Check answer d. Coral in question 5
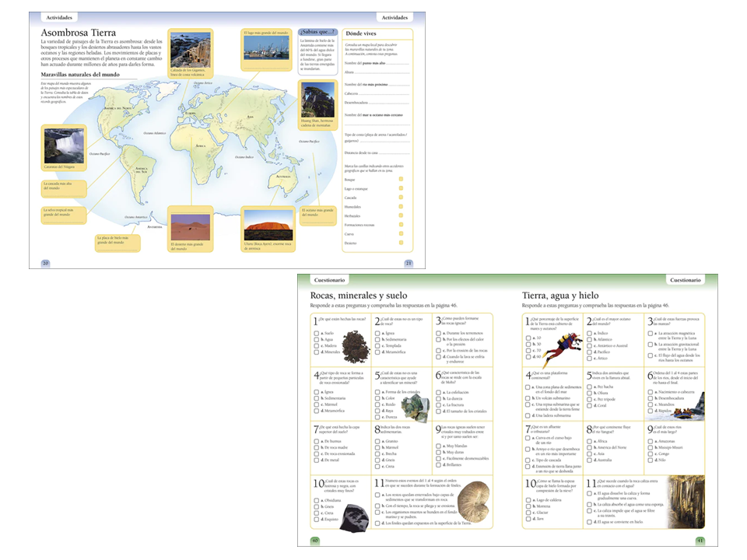Image resolution: width=747 pixels, height=560 pixels. point(589,406)
